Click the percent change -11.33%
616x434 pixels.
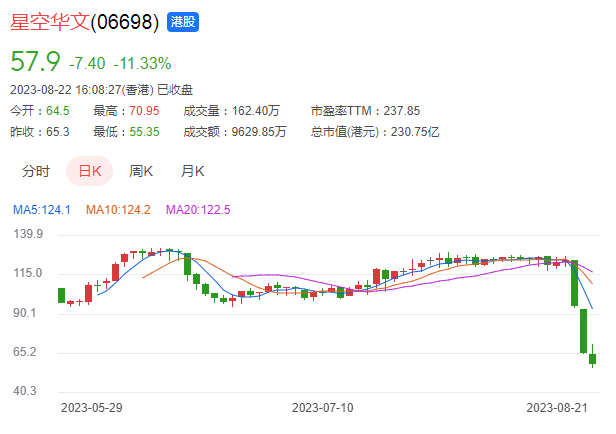[142, 64]
